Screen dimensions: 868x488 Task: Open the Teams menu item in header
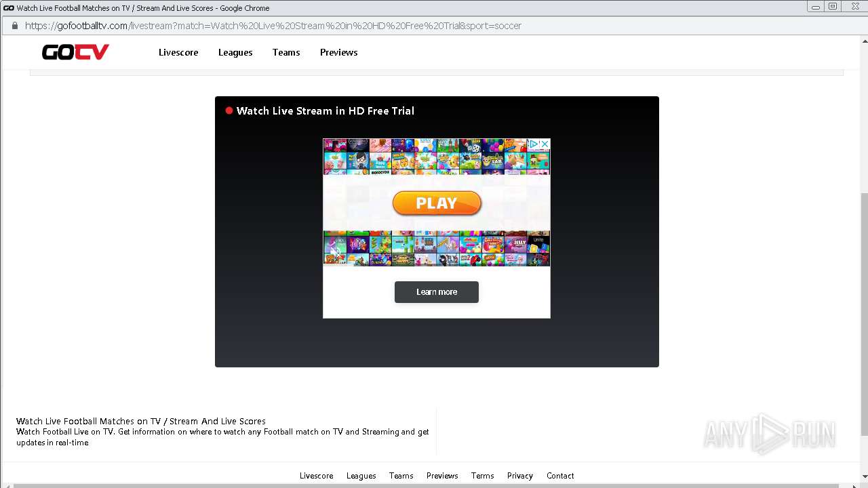pos(286,52)
